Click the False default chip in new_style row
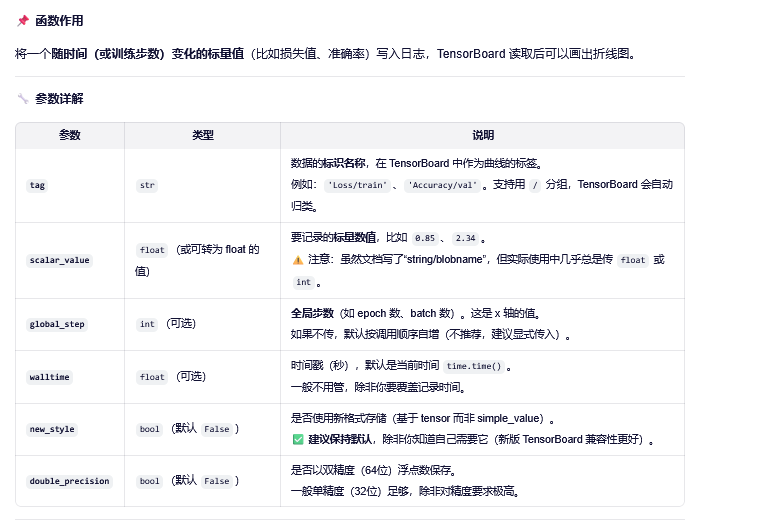Image resolution: width=758 pixels, height=521 pixels. pyautogui.click(x=217, y=429)
